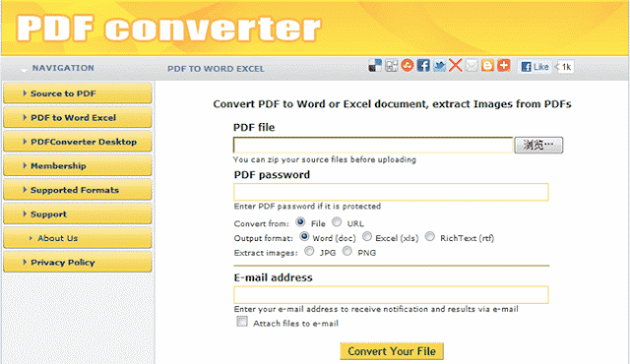The image size is (630, 364).
Task: Share on Facebook square icon
Action: click(x=423, y=65)
